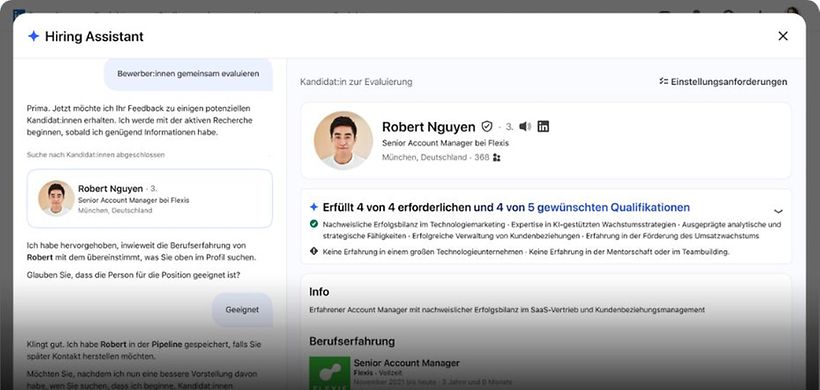The height and width of the screenshot is (390, 820).
Task: Click the 'Senior Account Manager' job title under Berufserfahrung
Action: (x=406, y=363)
